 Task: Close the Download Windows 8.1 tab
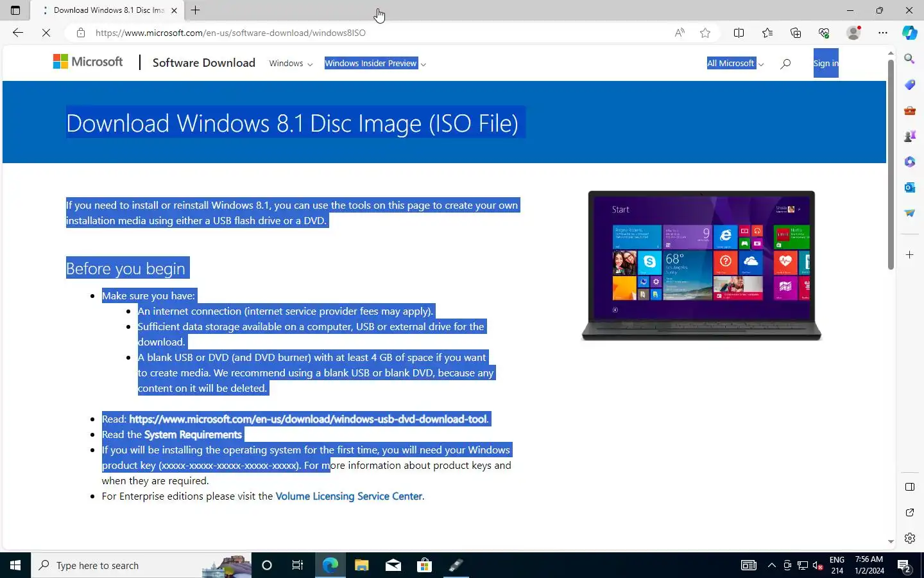point(174,10)
